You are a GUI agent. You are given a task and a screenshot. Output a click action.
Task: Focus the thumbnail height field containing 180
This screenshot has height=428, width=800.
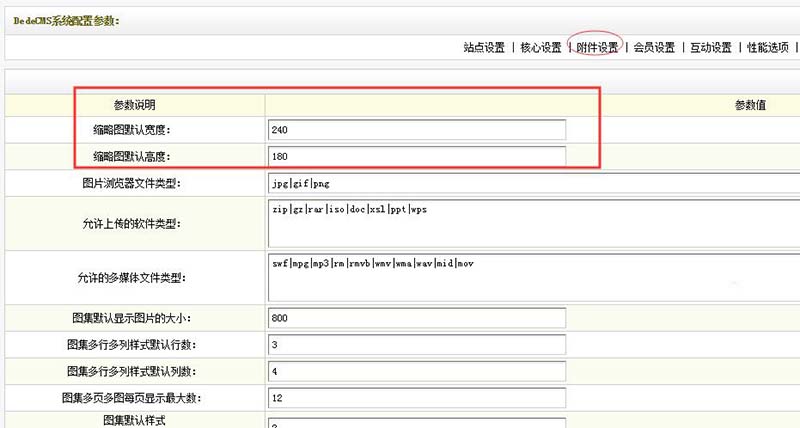pos(416,156)
